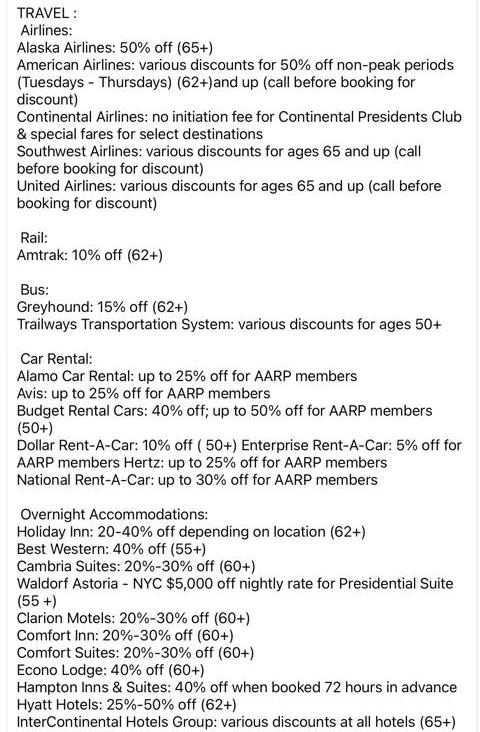480x732 pixels.
Task: Select the Airlines section heading
Action: point(46,30)
